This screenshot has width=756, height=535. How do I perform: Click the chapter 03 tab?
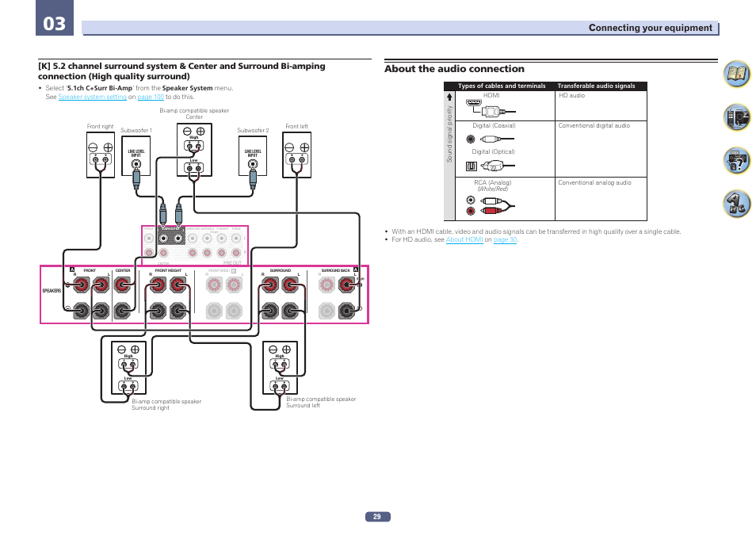pyautogui.click(x=55, y=18)
